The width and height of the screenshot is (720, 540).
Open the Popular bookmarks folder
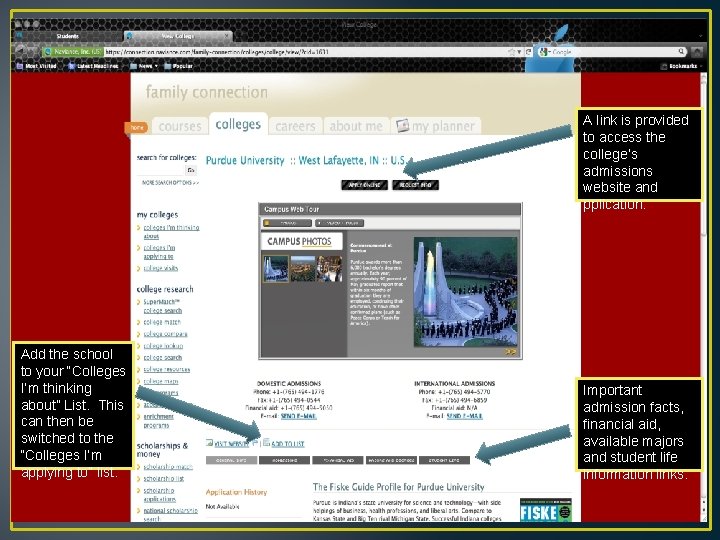point(179,66)
